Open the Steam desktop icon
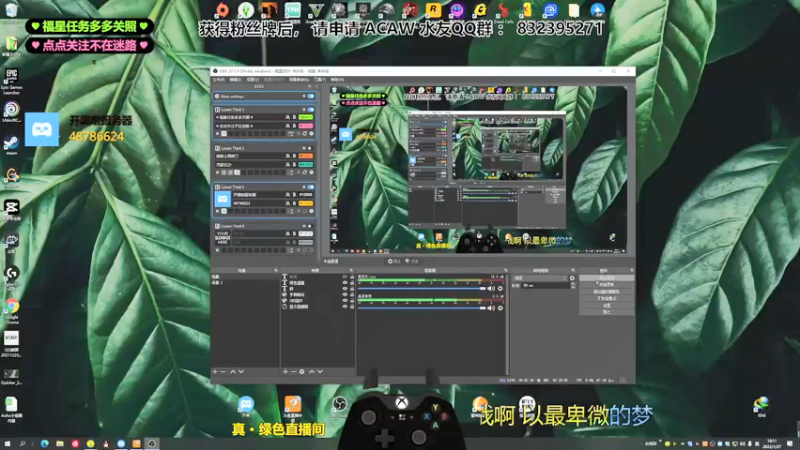The height and width of the screenshot is (450, 800). [x=11, y=145]
